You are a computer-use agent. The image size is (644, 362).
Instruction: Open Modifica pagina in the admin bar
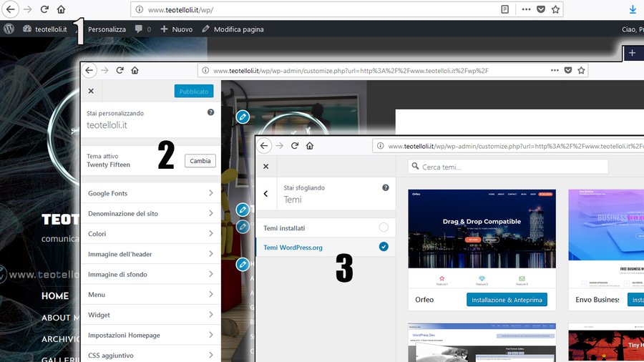pyautogui.click(x=233, y=29)
